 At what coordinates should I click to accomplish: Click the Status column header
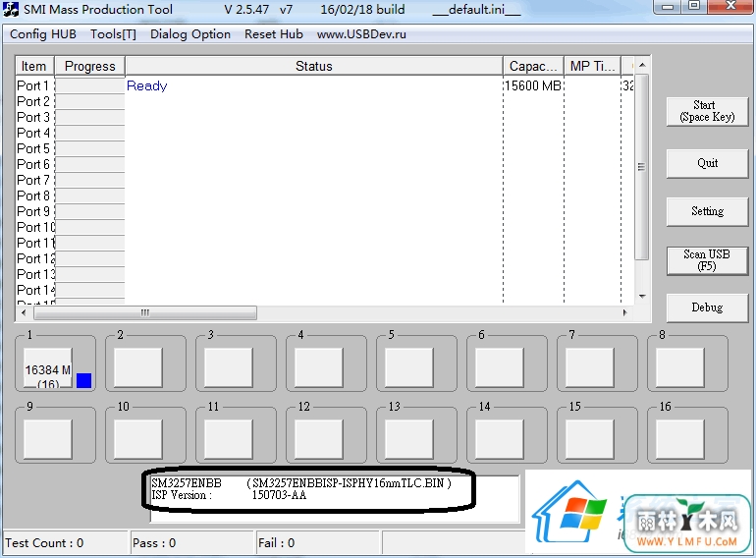pyautogui.click(x=314, y=66)
